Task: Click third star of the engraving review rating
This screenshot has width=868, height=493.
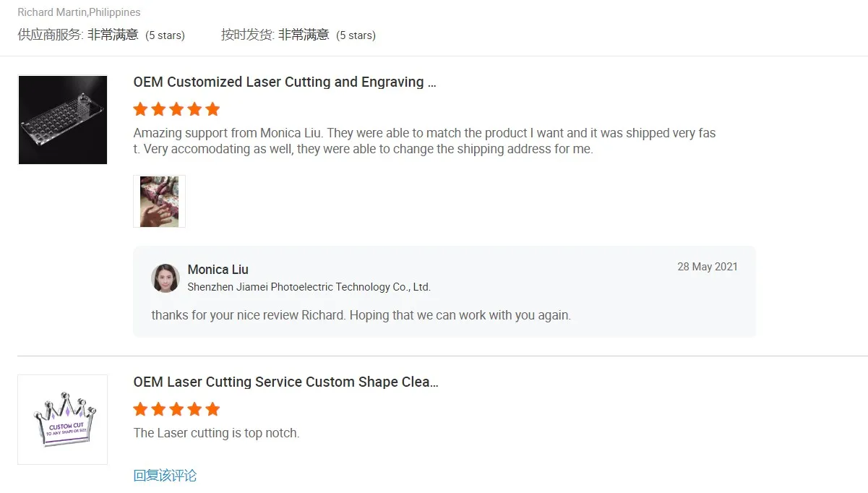Action: [176, 110]
